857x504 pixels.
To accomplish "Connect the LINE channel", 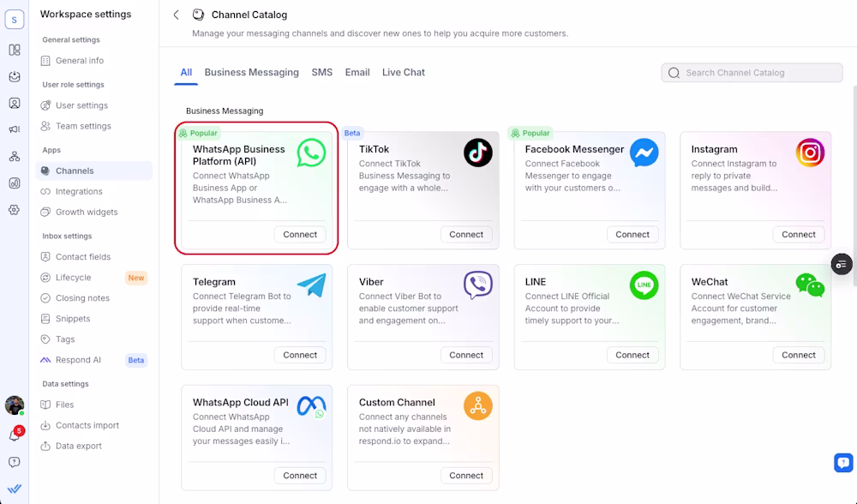I will coord(632,356).
